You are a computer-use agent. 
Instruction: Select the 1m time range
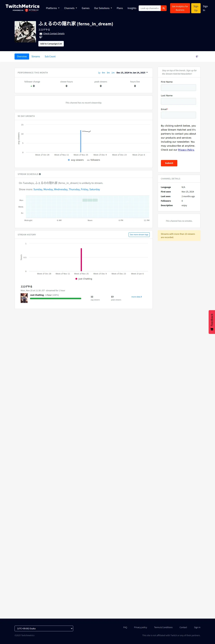[x=113, y=73]
